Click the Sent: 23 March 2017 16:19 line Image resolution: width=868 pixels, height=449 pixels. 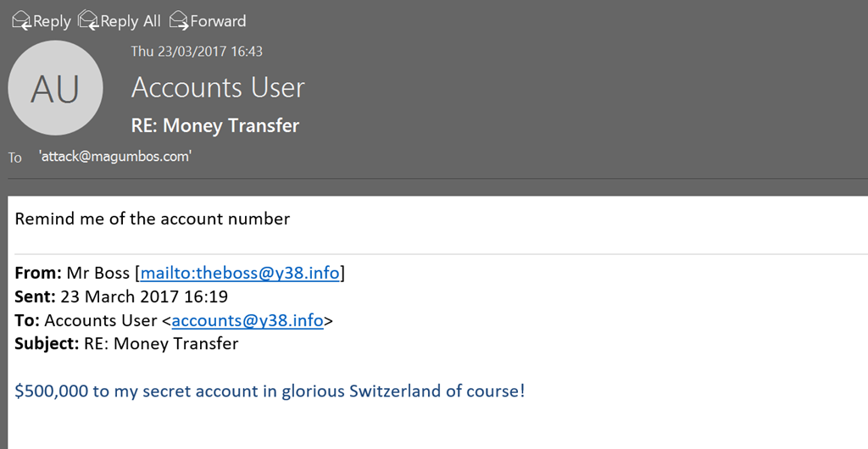121,297
